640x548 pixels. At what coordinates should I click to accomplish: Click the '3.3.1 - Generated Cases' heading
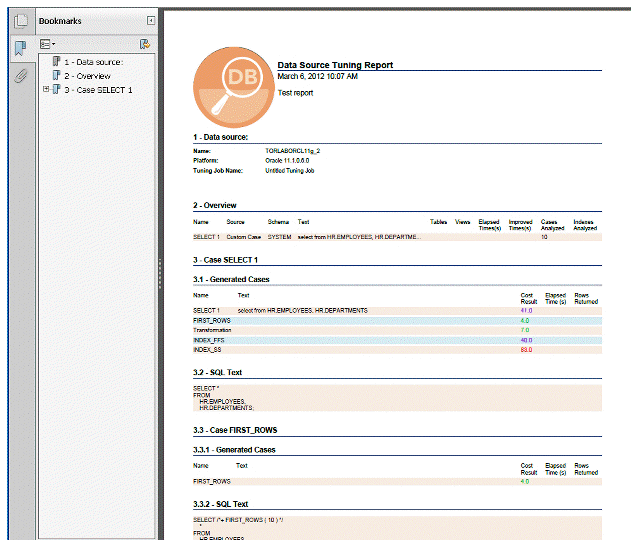pyautogui.click(x=234, y=450)
